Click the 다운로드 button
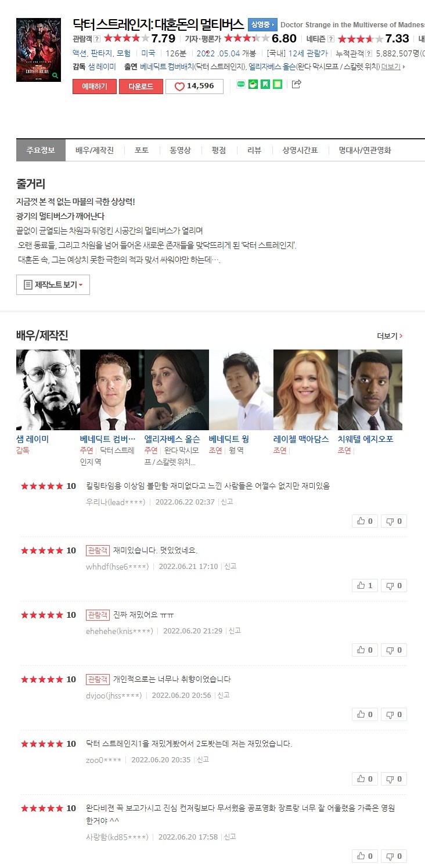The image size is (425, 868). coord(141,86)
